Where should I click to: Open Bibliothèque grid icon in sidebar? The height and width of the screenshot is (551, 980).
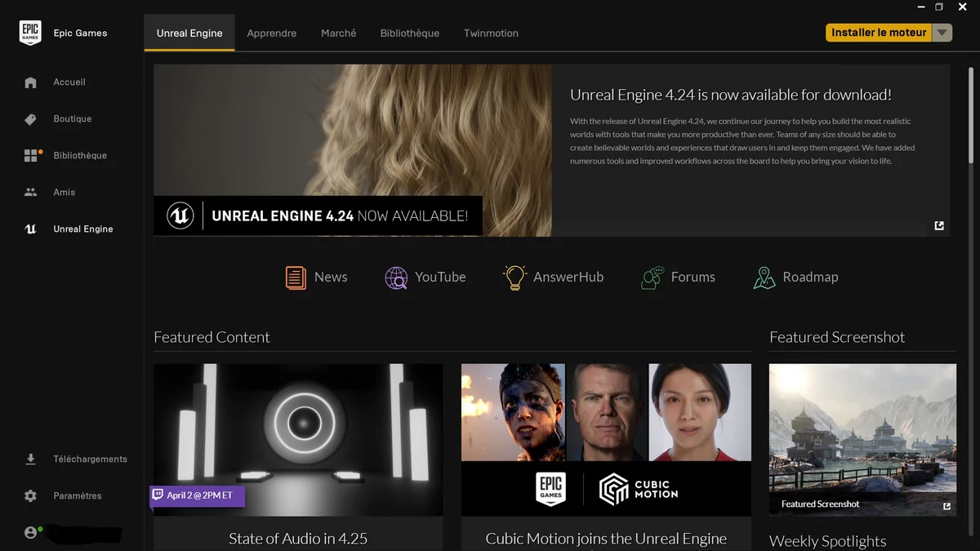tap(32, 155)
